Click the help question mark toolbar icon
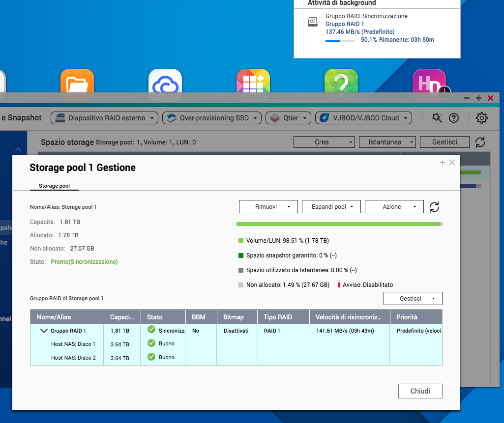 pos(454,118)
